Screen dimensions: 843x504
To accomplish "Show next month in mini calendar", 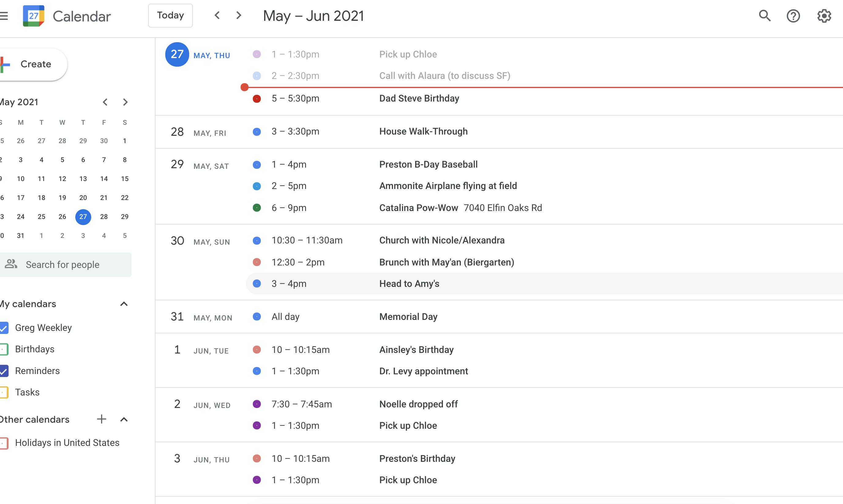I will 125,102.
